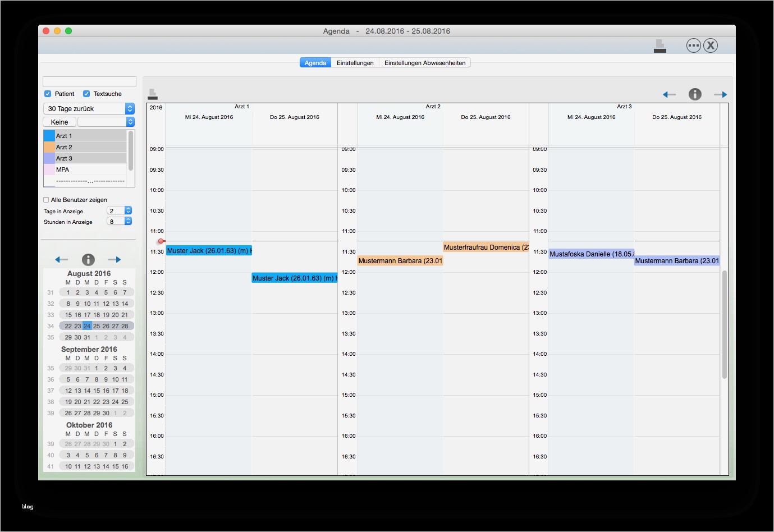
Task: Select 25 in August 2016 mini calendar
Action: [x=97, y=326]
